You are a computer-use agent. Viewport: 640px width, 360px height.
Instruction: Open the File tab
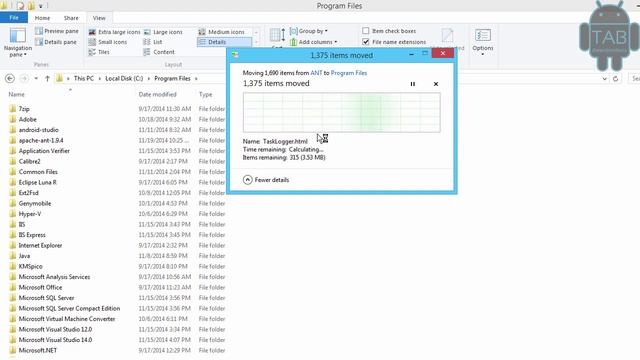[14, 18]
